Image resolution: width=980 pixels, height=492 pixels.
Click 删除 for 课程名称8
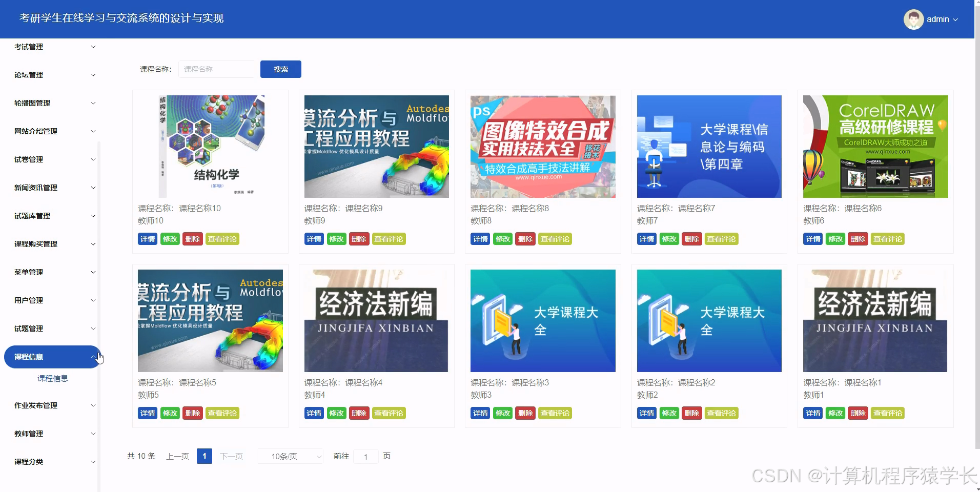coord(525,238)
